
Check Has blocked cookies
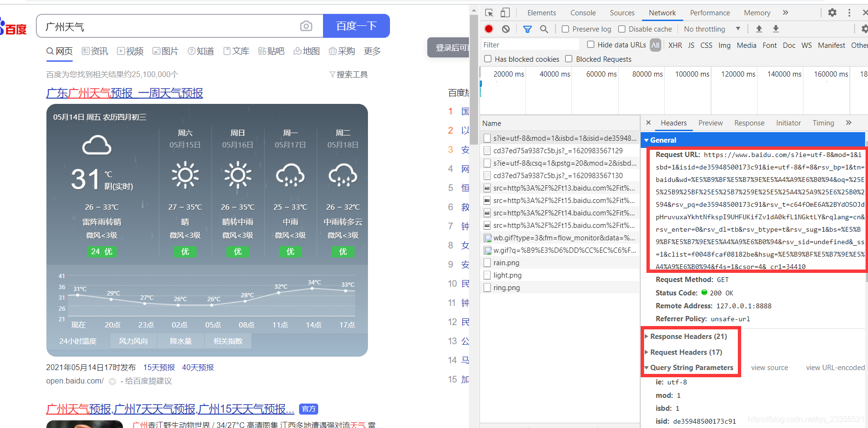click(488, 59)
